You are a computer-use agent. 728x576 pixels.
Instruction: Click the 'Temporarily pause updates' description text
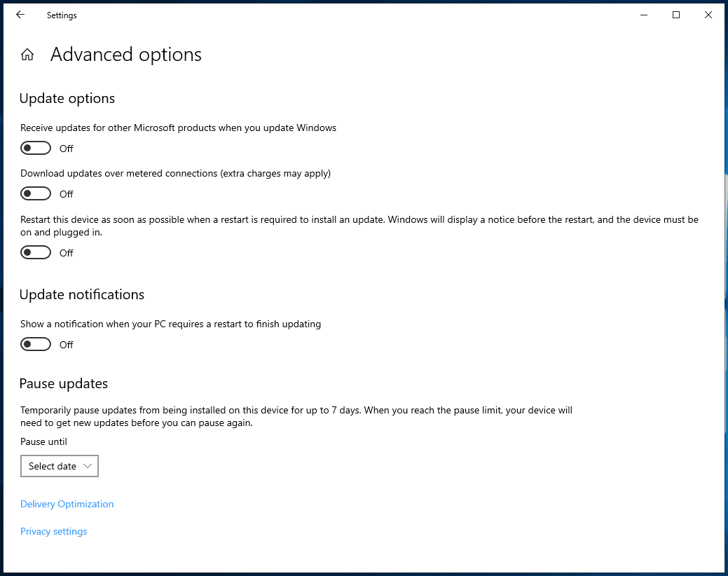pyautogui.click(x=296, y=416)
